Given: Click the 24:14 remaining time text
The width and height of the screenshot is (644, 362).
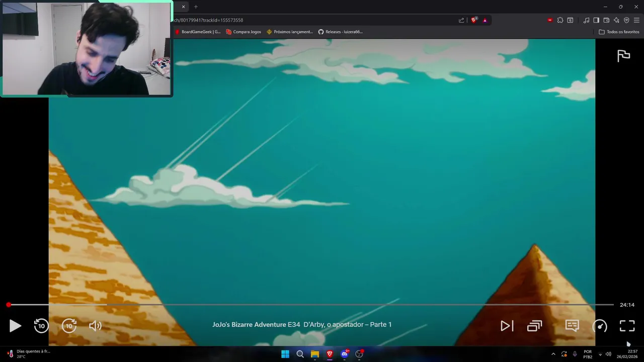Looking at the screenshot, I should pyautogui.click(x=627, y=305).
